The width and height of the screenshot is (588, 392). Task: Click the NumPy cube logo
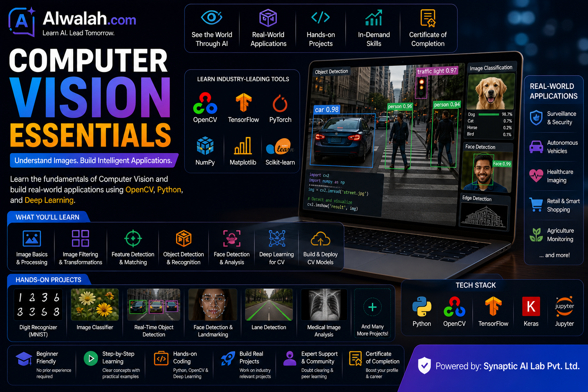coord(205,146)
